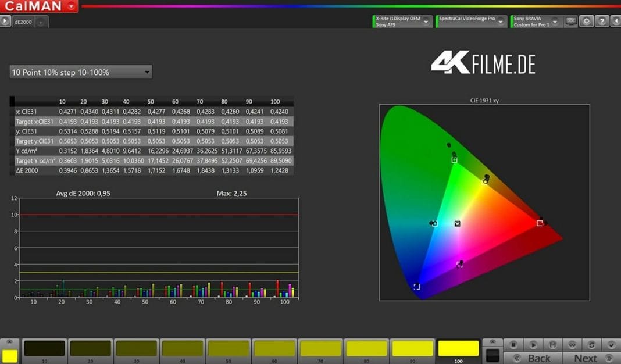Select the 50% yellow swatch
The image size is (621, 364).
click(x=229, y=349)
